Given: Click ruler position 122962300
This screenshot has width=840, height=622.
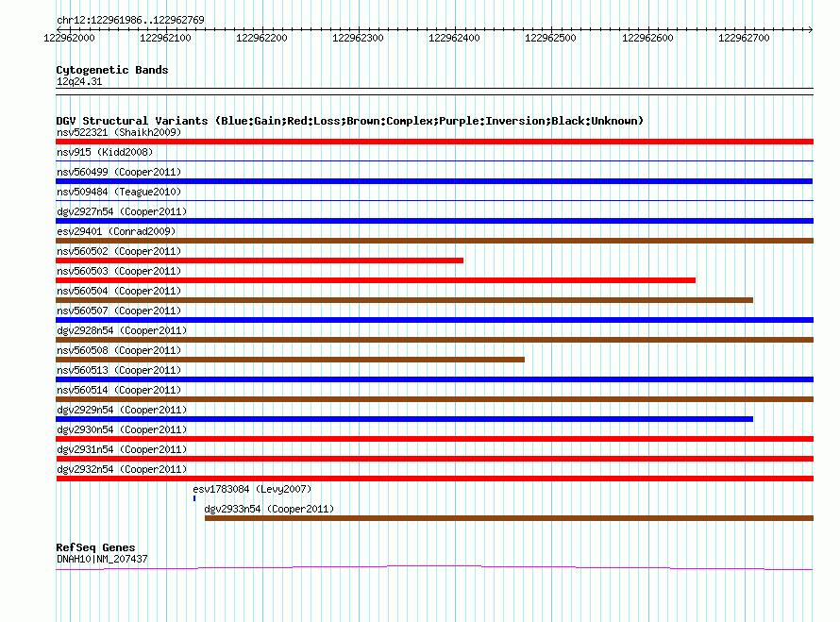Looking at the screenshot, I should coord(359,38).
